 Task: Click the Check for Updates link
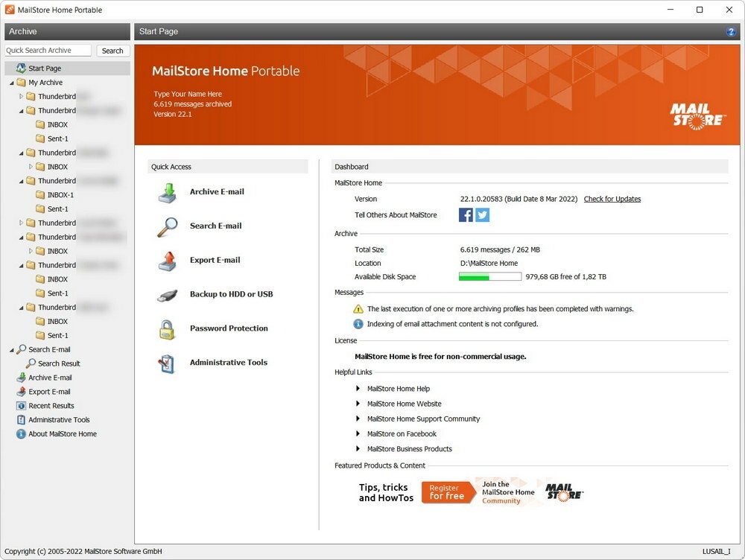(x=612, y=199)
